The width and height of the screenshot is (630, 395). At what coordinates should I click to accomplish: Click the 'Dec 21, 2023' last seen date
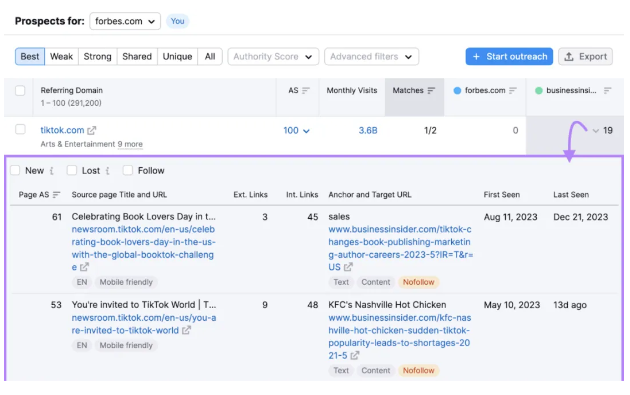point(581,217)
